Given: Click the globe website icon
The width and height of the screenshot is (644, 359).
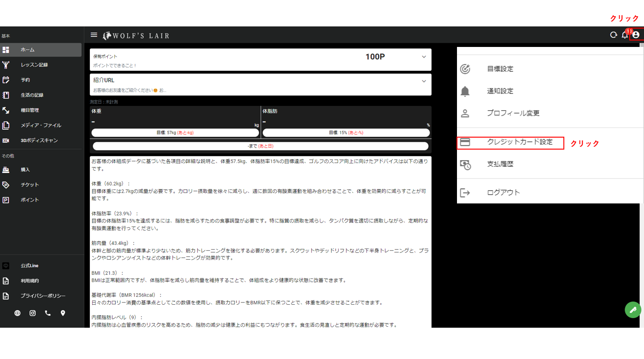Looking at the screenshot, I should pyautogui.click(x=18, y=313).
